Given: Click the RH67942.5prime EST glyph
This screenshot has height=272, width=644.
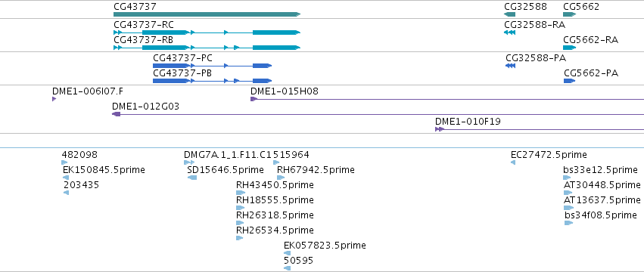Looking at the screenshot, I should tap(281, 178).
